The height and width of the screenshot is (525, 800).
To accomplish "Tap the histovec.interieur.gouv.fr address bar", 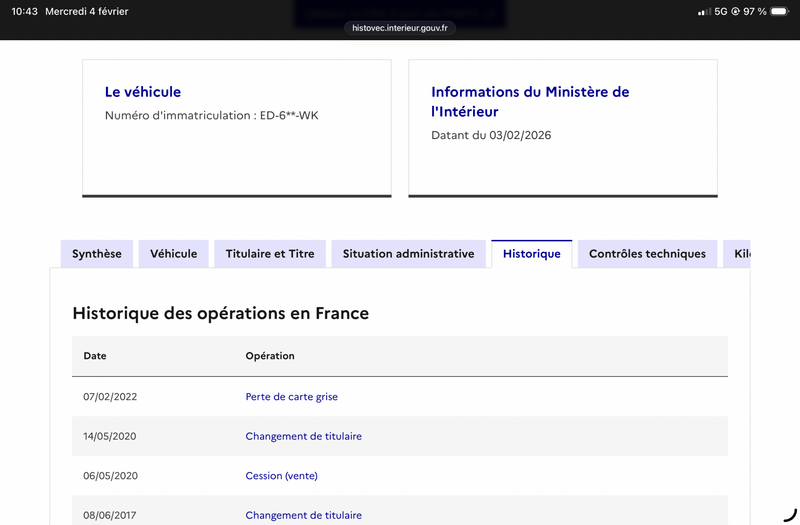I will [x=400, y=28].
